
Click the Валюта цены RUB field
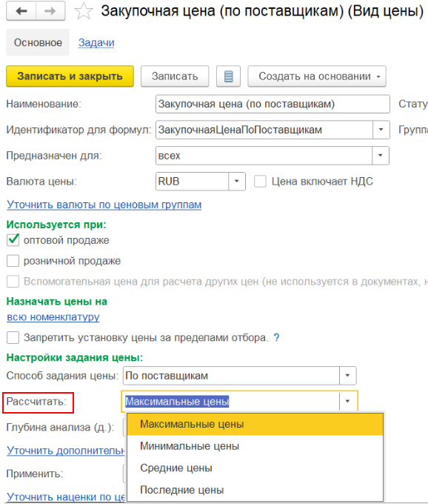point(193,182)
